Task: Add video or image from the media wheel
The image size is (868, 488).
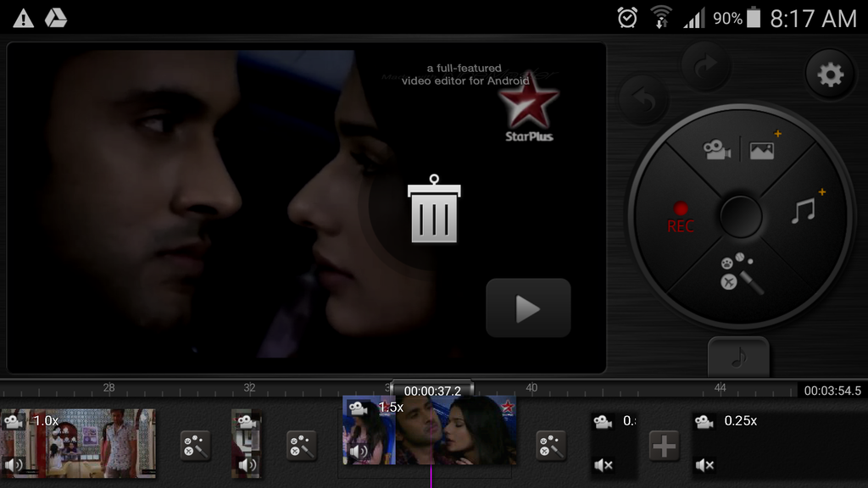Action: tap(739, 149)
